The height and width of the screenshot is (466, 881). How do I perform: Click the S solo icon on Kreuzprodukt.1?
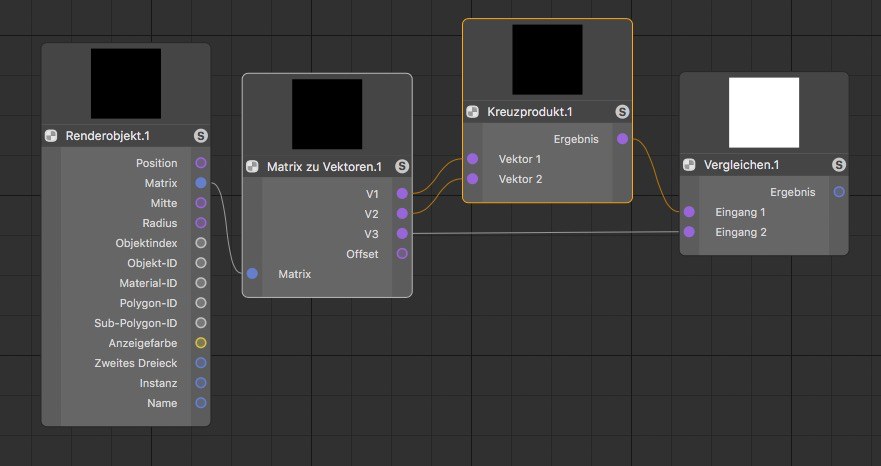622,111
